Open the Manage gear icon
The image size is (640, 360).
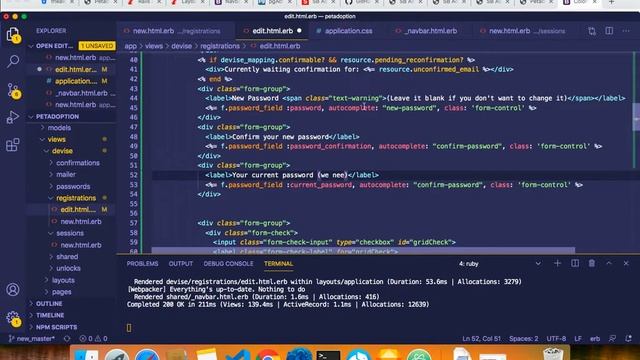13,318
